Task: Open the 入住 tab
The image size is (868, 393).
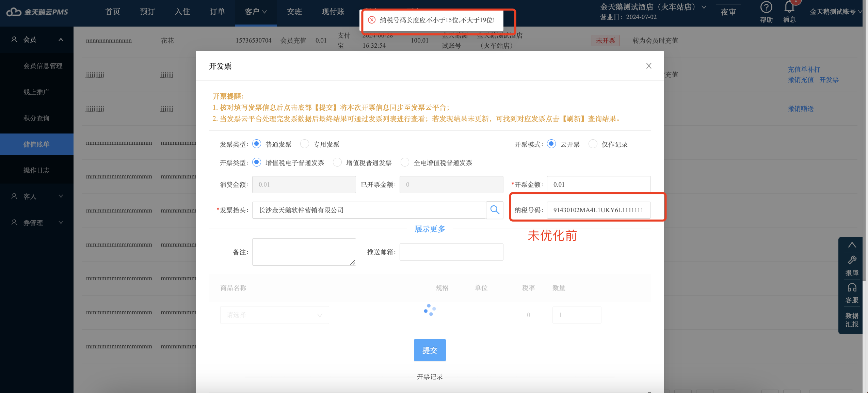Action: 182,12
